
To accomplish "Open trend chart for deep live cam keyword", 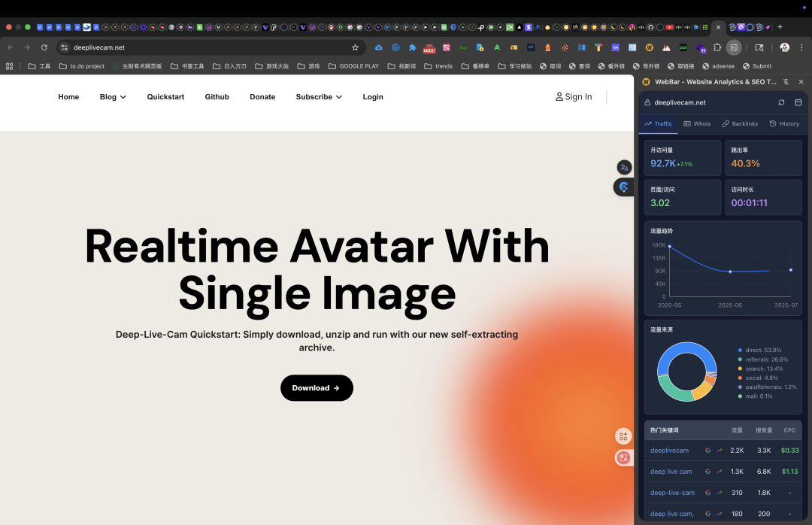I will click(720, 472).
